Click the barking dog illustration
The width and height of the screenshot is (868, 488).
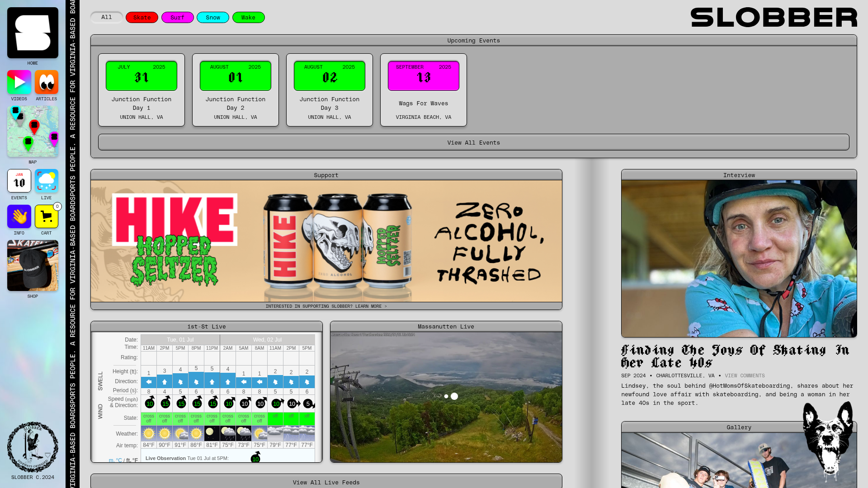point(828,441)
